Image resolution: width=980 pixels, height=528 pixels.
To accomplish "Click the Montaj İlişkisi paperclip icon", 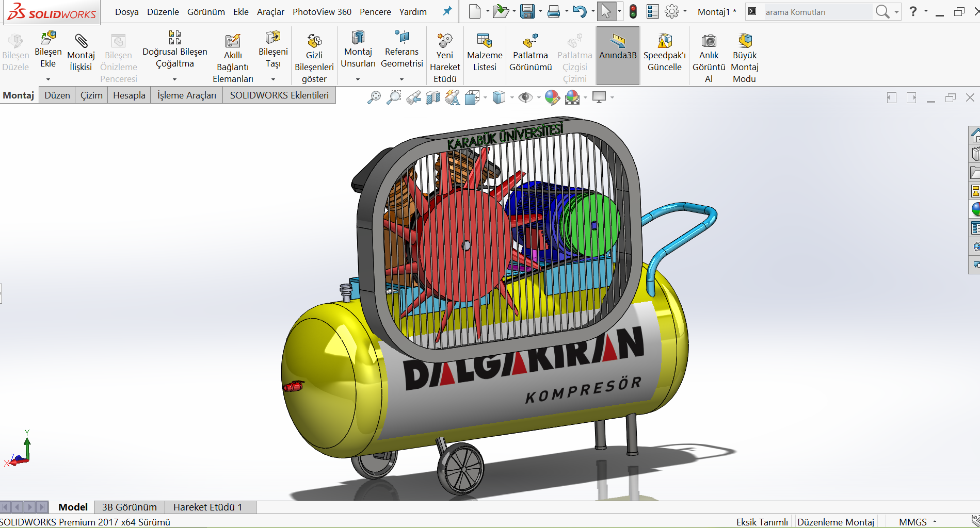I will (81, 40).
